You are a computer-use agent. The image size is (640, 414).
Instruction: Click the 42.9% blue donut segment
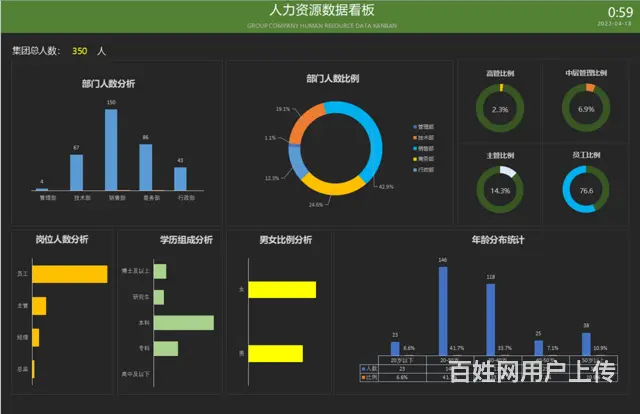(373, 135)
